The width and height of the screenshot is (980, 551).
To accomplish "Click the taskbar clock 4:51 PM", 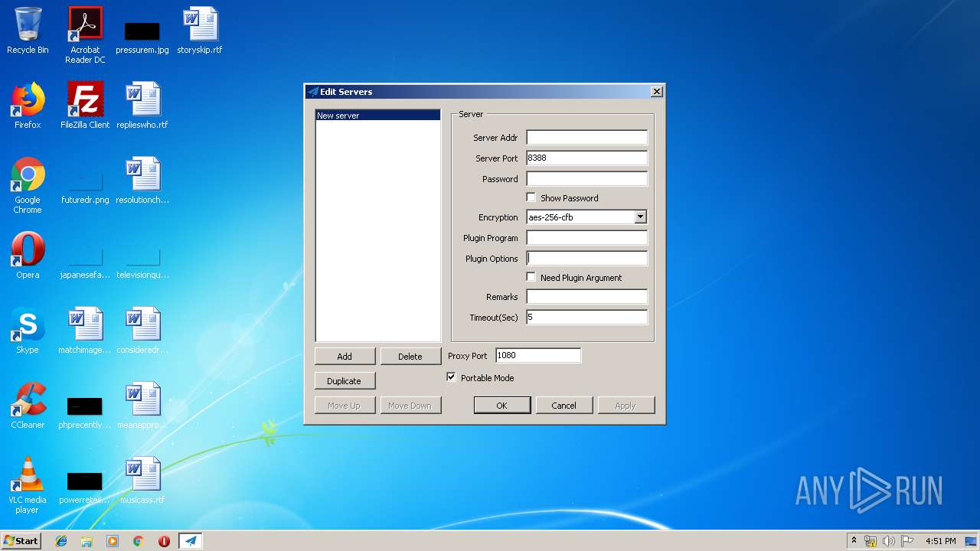I will coord(940,541).
